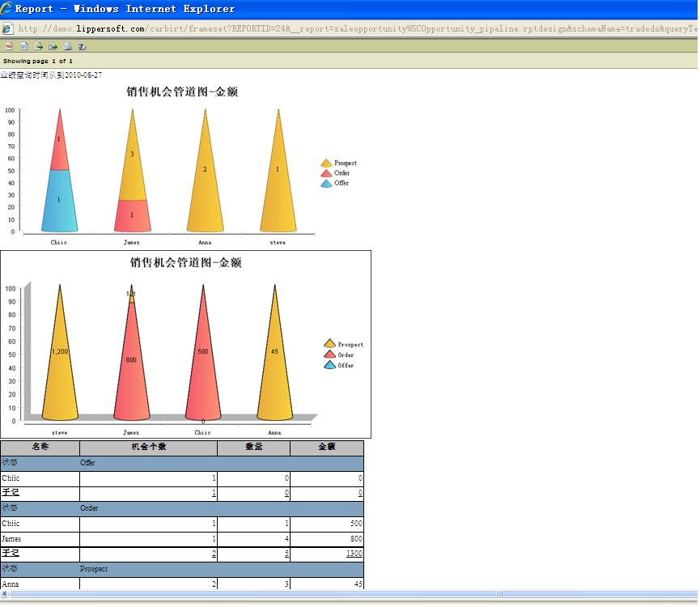Click the "名称" table column header

click(40, 447)
